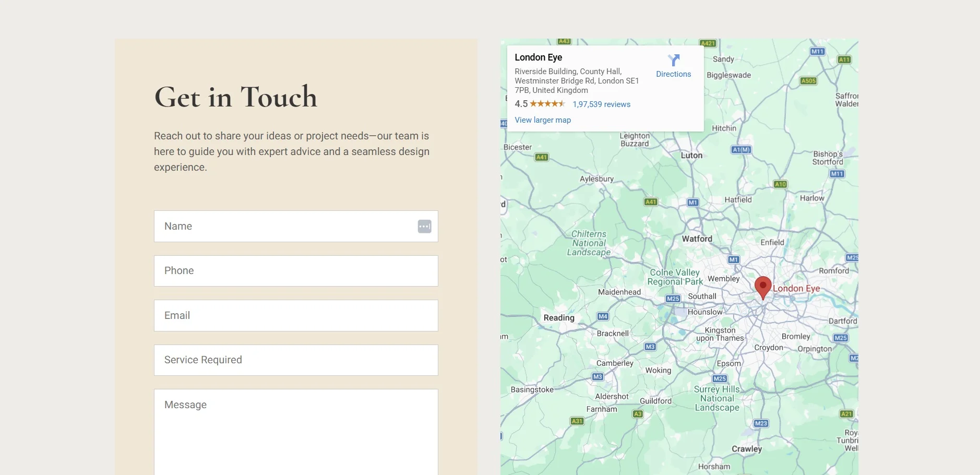The image size is (980, 475).
Task: Click the Wembley label on the map
Action: coord(724,279)
